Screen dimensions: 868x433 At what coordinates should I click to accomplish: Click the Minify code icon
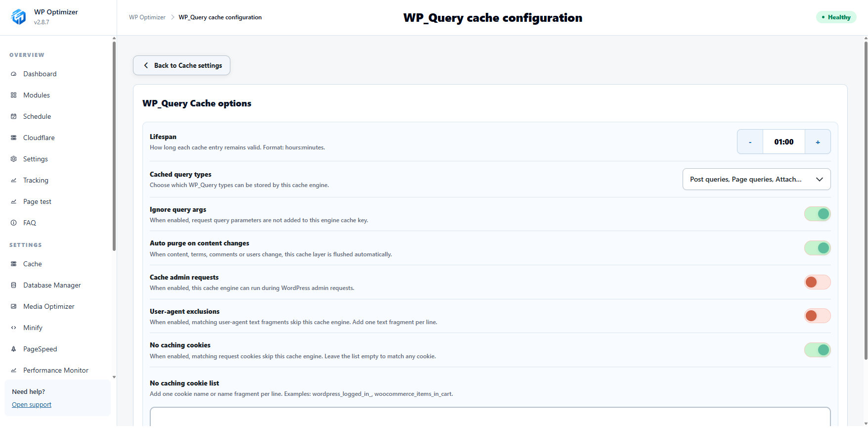tap(14, 328)
